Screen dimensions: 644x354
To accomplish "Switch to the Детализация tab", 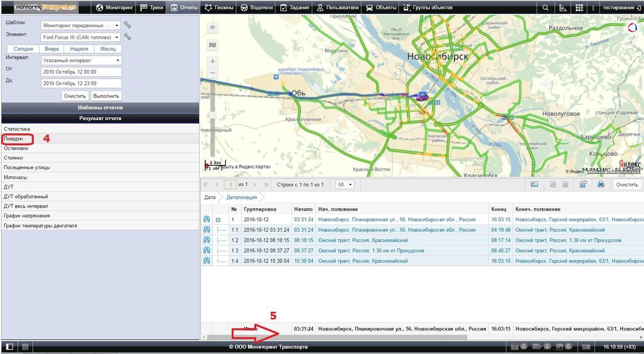I will click(242, 197).
